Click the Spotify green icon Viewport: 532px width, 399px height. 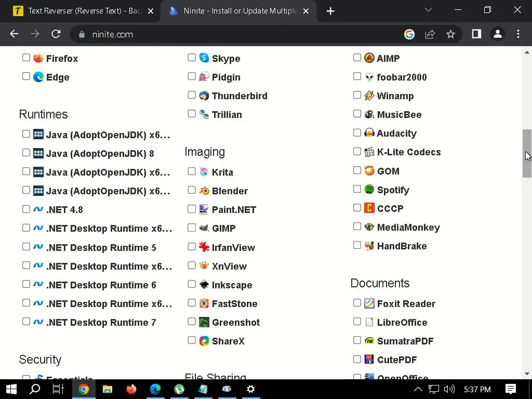369,189
